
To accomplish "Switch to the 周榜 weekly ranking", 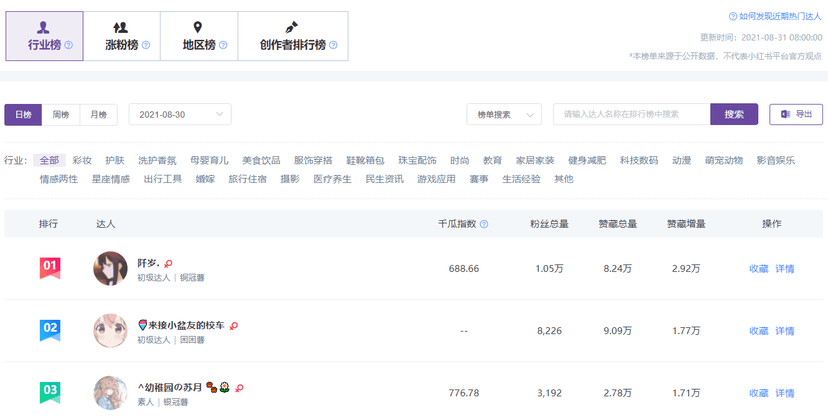I will coord(61,115).
